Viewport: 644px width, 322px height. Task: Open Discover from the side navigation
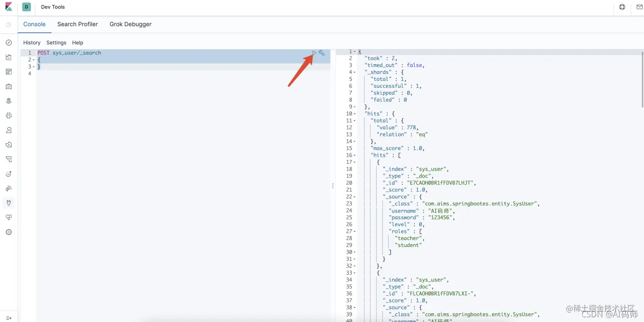click(9, 43)
